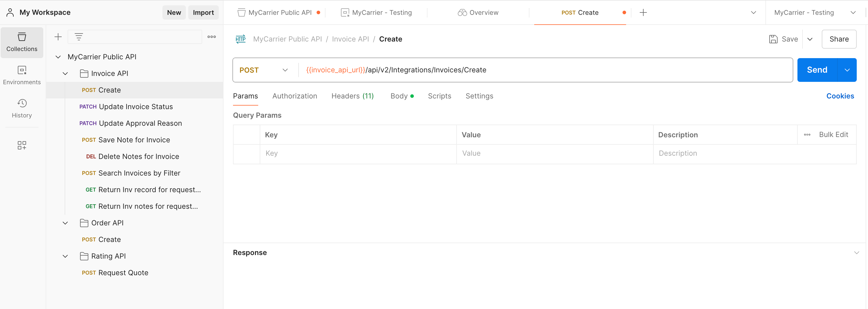Click the Invoice API folder icon

(84, 74)
